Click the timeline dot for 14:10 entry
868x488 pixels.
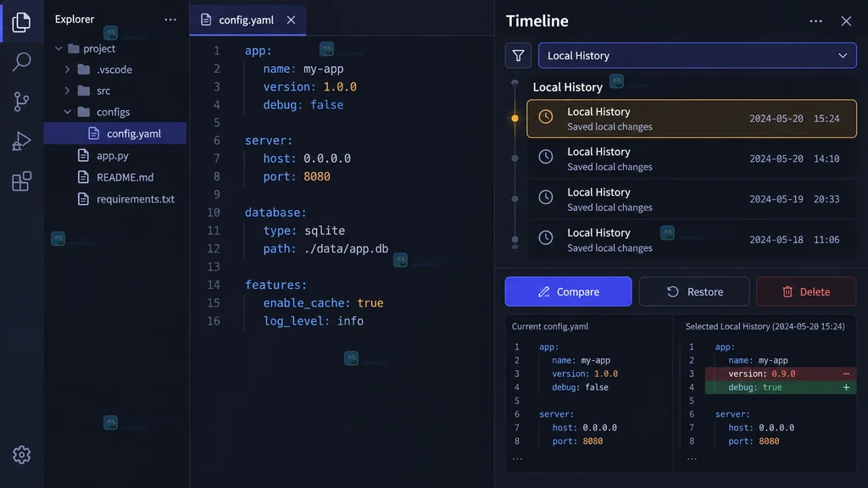[x=515, y=158]
